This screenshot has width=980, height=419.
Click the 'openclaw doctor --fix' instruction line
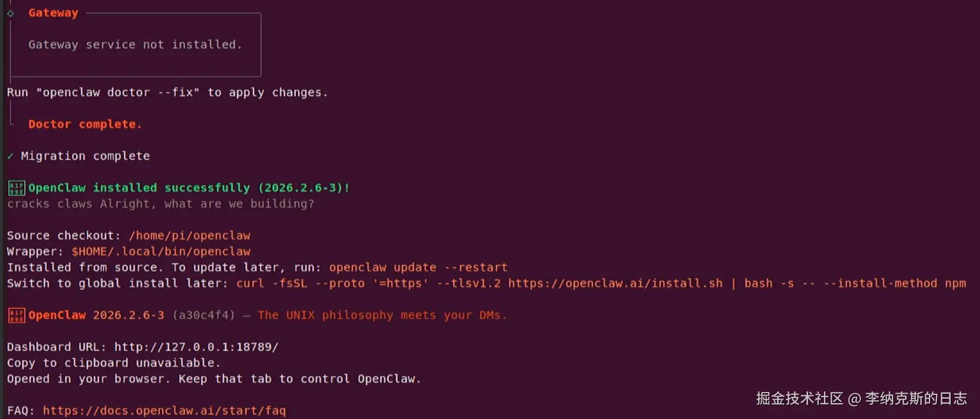pos(167,92)
